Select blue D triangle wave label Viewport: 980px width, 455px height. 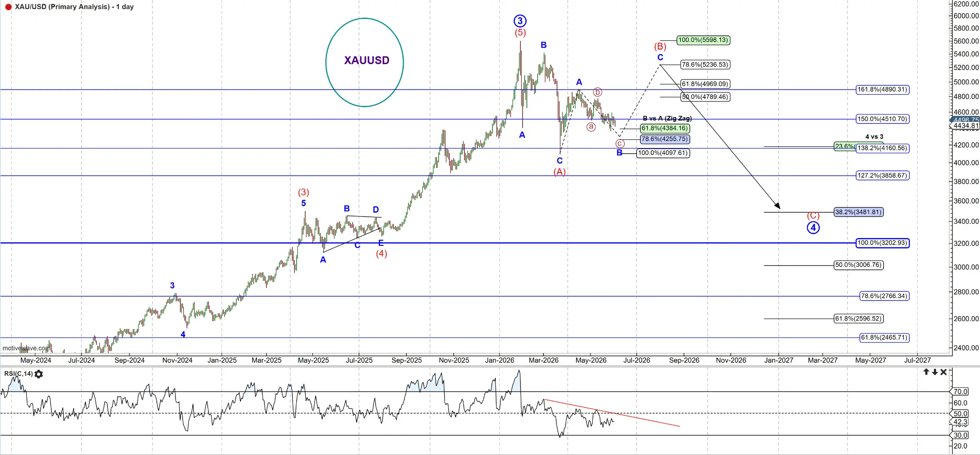(376, 210)
